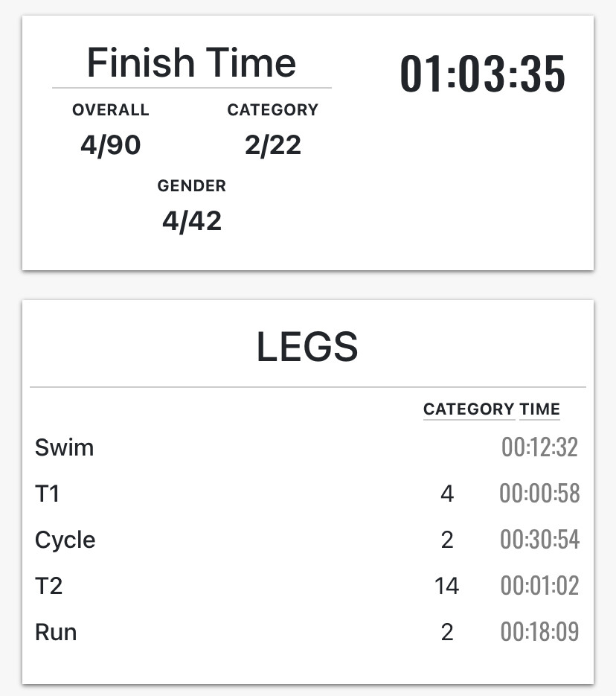
Task: Click the Run time 00:18:09
Action: pos(539,632)
